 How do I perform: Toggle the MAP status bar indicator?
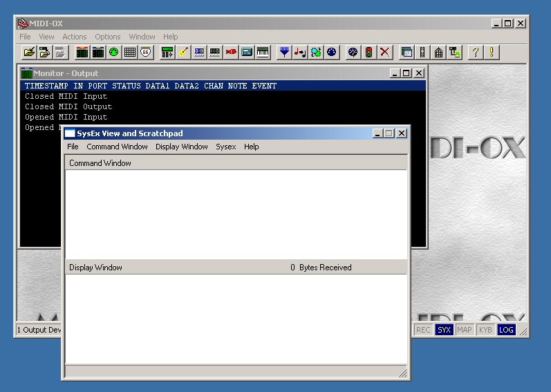pos(465,330)
